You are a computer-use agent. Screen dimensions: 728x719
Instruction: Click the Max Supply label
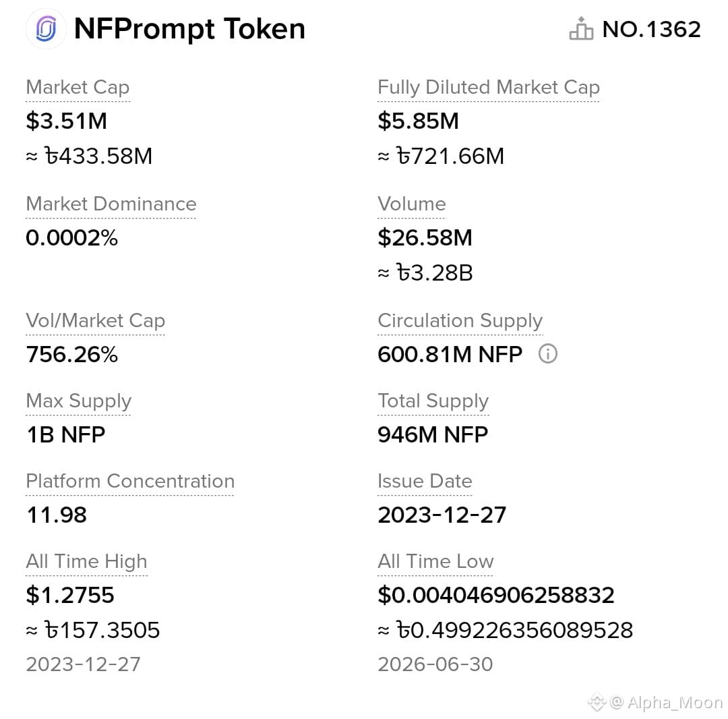point(78,401)
